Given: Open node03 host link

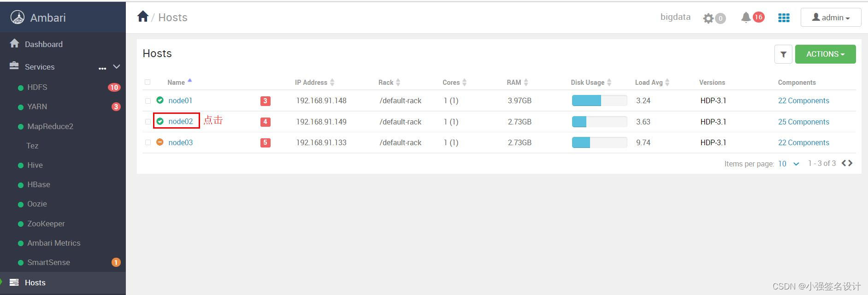Looking at the screenshot, I should point(181,142).
